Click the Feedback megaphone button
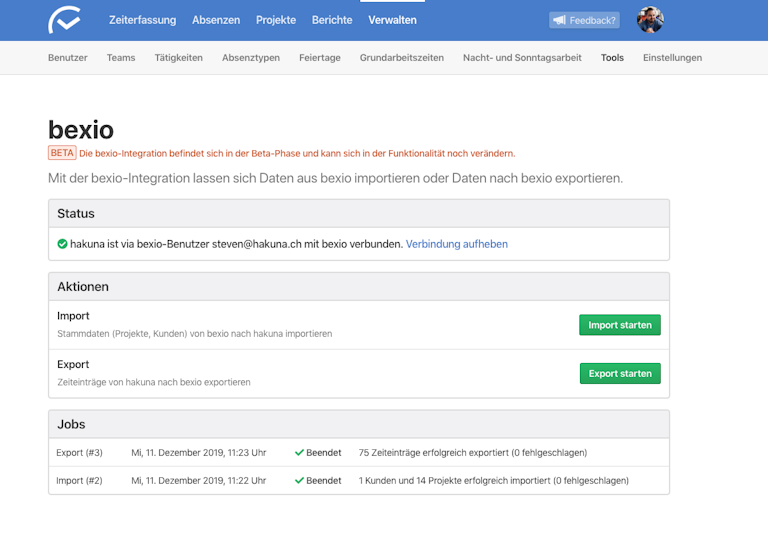 click(584, 20)
